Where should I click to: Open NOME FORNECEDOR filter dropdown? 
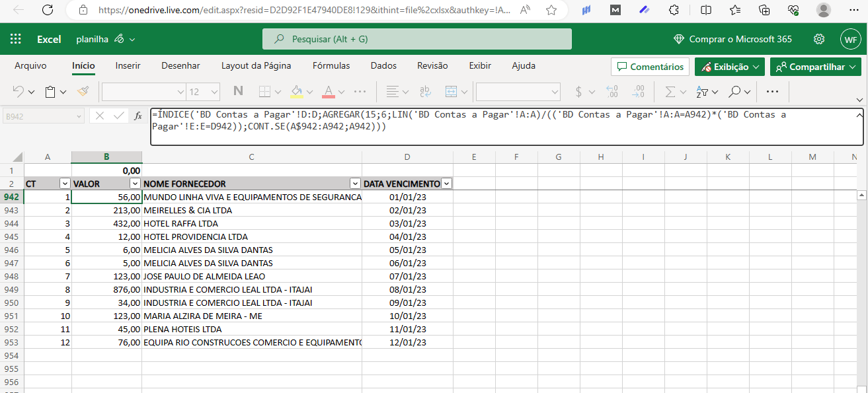click(355, 184)
